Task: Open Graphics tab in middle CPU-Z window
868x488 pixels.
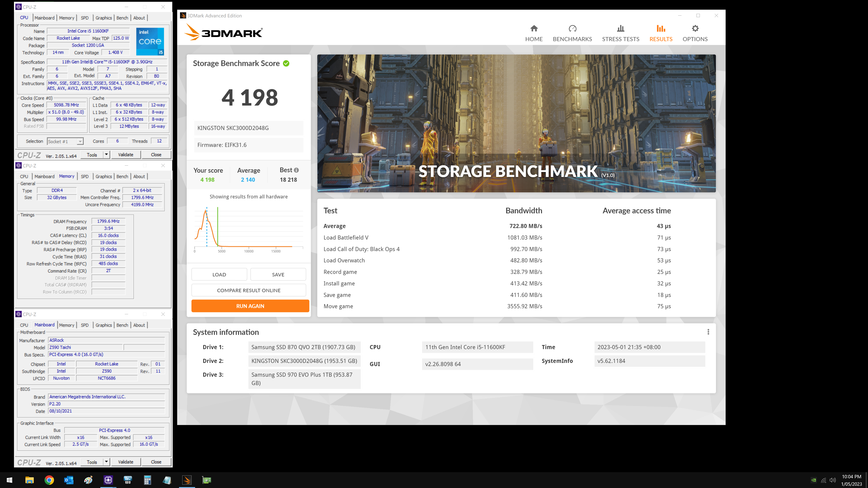Action: [x=104, y=176]
